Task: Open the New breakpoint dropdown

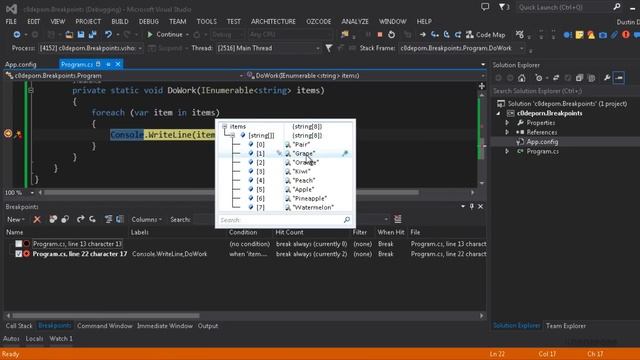Action: [16, 220]
